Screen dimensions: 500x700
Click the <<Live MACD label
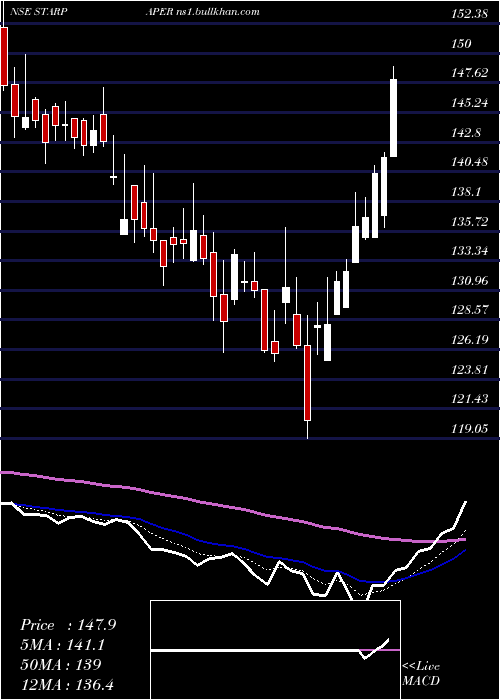pyautogui.click(x=421, y=673)
